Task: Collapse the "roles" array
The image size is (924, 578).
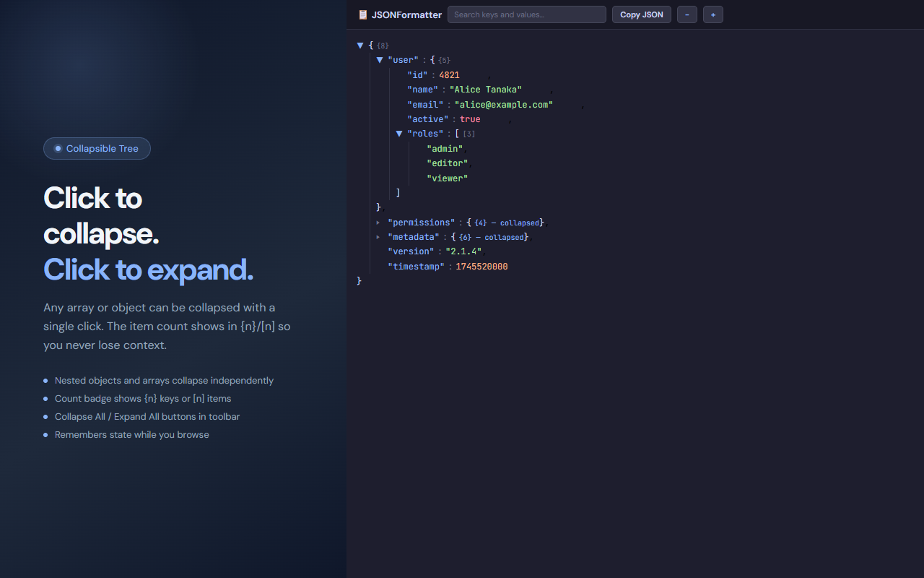Action: click(399, 134)
